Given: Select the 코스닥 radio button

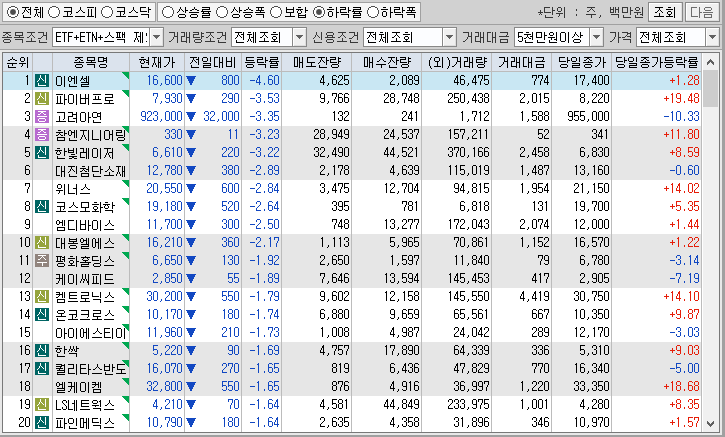Looking at the screenshot, I should click(x=107, y=12).
